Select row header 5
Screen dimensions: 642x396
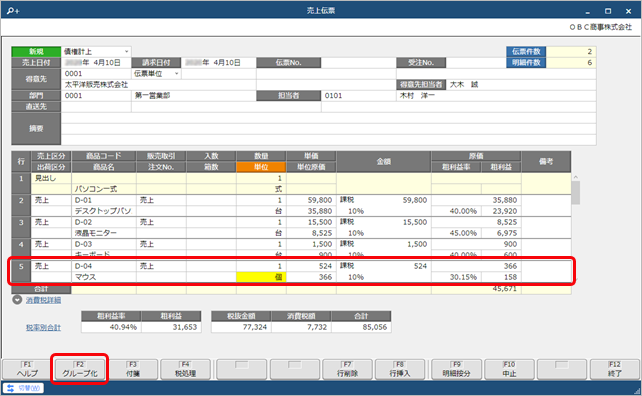pos(21,272)
